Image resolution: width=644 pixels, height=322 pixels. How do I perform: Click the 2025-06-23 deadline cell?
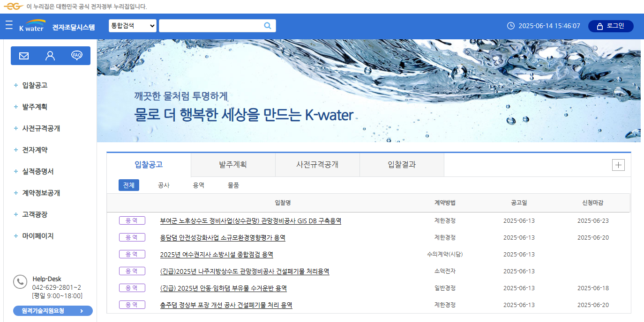click(593, 221)
